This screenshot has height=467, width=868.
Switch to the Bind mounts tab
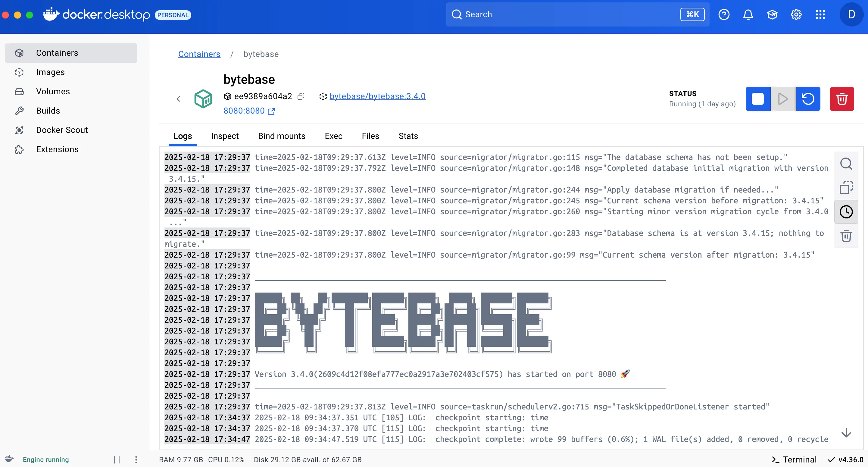tap(282, 136)
